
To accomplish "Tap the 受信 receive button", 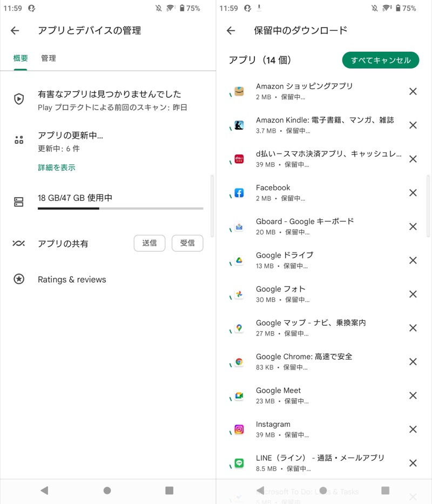I will tap(187, 243).
